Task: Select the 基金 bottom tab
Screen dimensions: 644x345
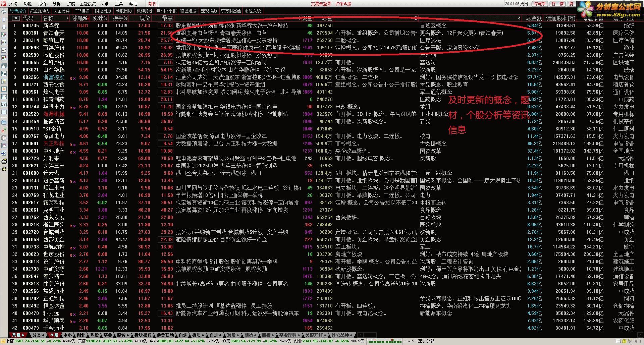Action: click(108, 335)
